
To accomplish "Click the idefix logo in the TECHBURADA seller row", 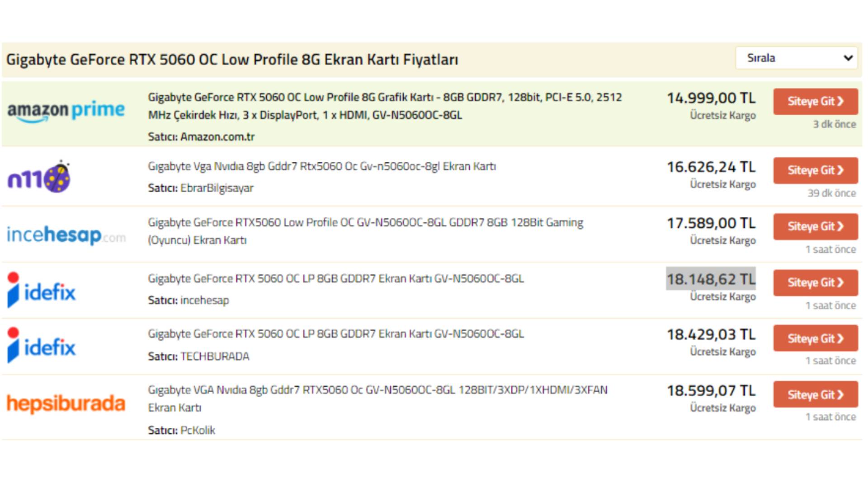I will tap(42, 346).
